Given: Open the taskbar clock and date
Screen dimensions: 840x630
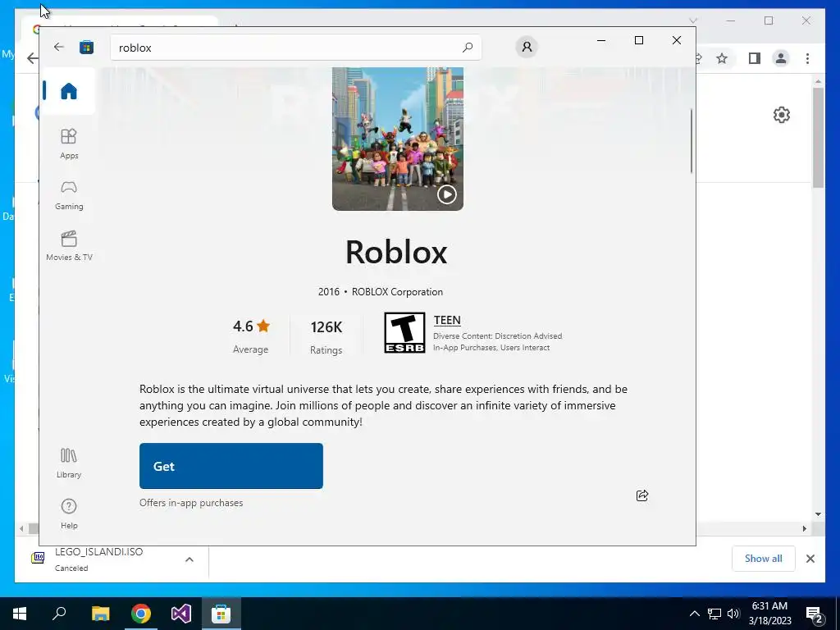Looking at the screenshot, I should 769,614.
